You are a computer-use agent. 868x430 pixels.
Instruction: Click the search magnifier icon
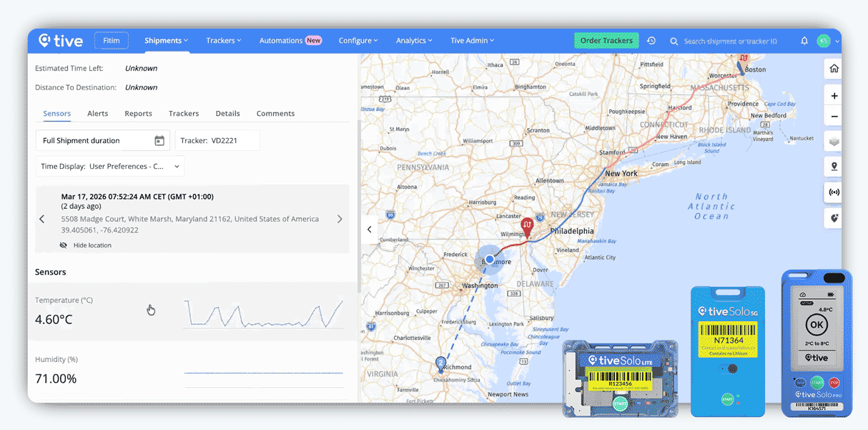(x=674, y=41)
